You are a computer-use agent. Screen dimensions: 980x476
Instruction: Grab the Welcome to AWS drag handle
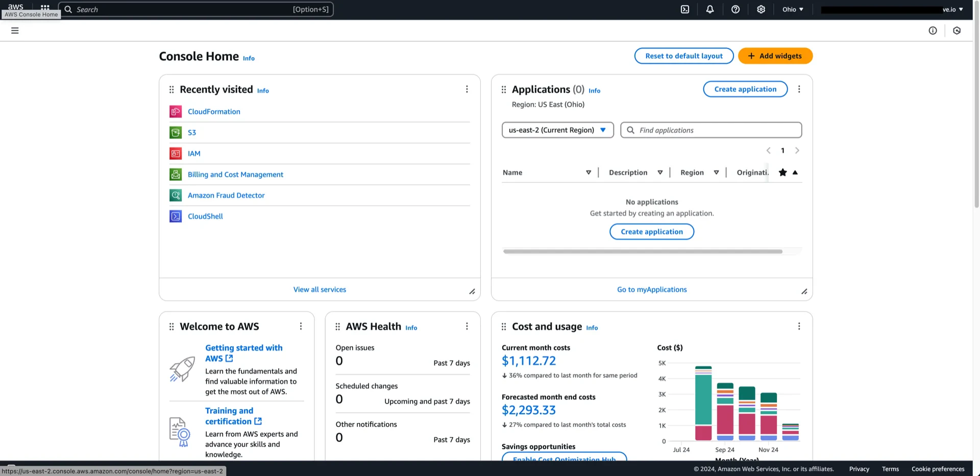[171, 326]
